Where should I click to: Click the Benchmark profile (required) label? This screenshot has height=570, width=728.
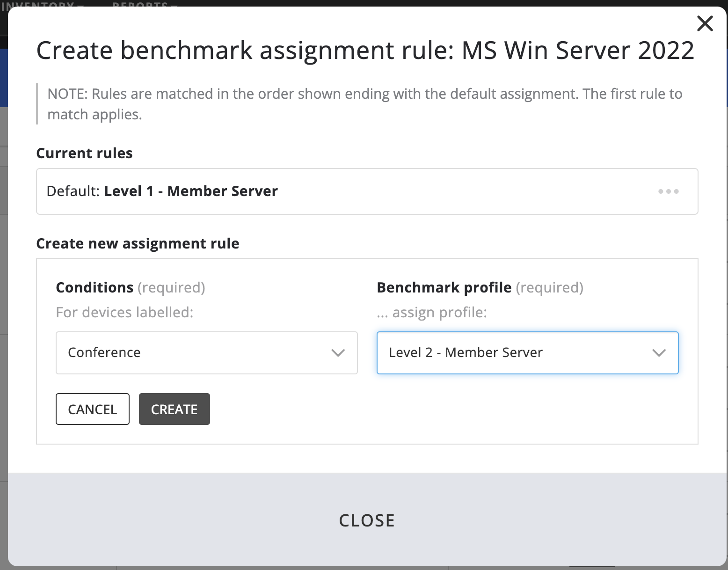coord(480,287)
